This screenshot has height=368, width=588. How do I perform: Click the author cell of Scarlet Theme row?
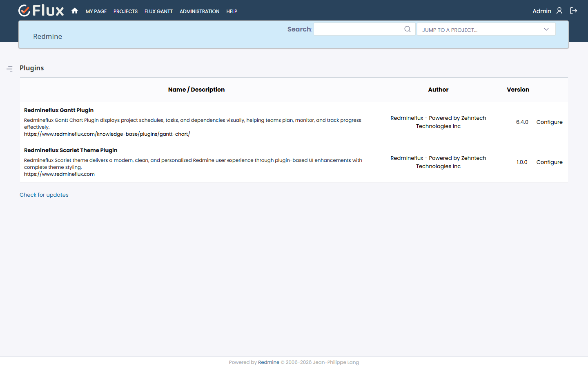point(438,162)
